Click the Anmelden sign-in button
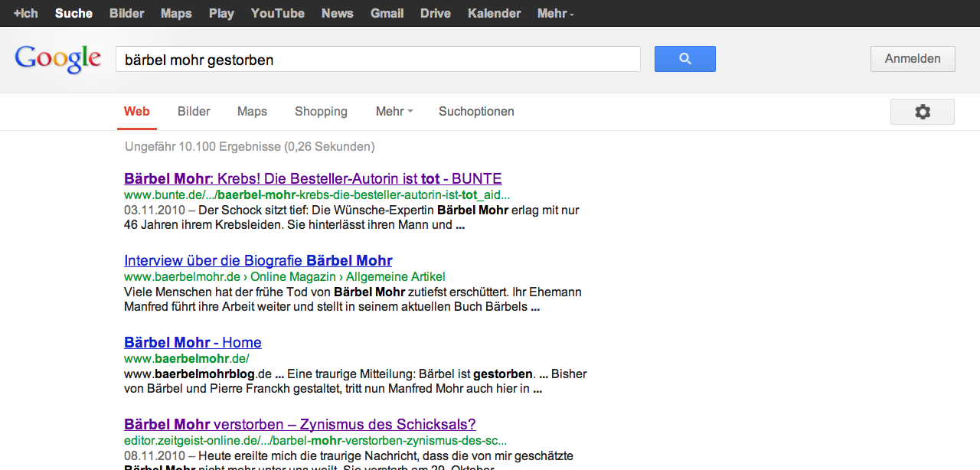The height and width of the screenshot is (470, 980). tap(913, 59)
